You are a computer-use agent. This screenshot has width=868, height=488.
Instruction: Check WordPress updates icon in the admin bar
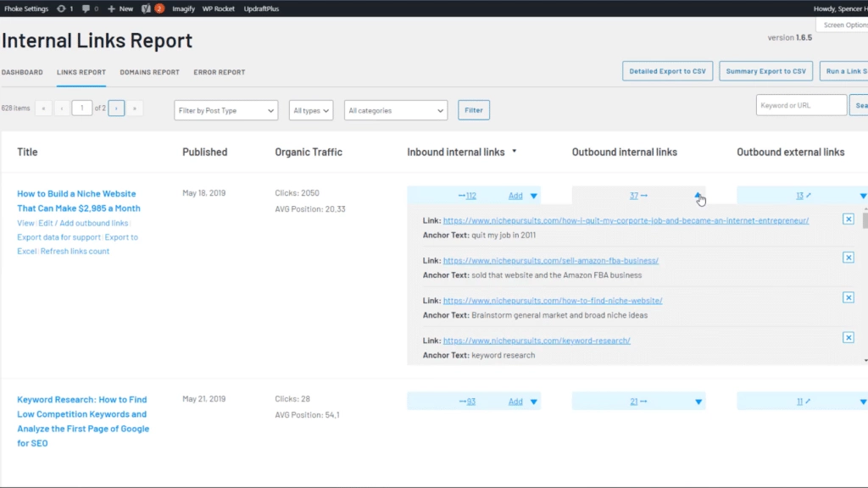point(62,8)
